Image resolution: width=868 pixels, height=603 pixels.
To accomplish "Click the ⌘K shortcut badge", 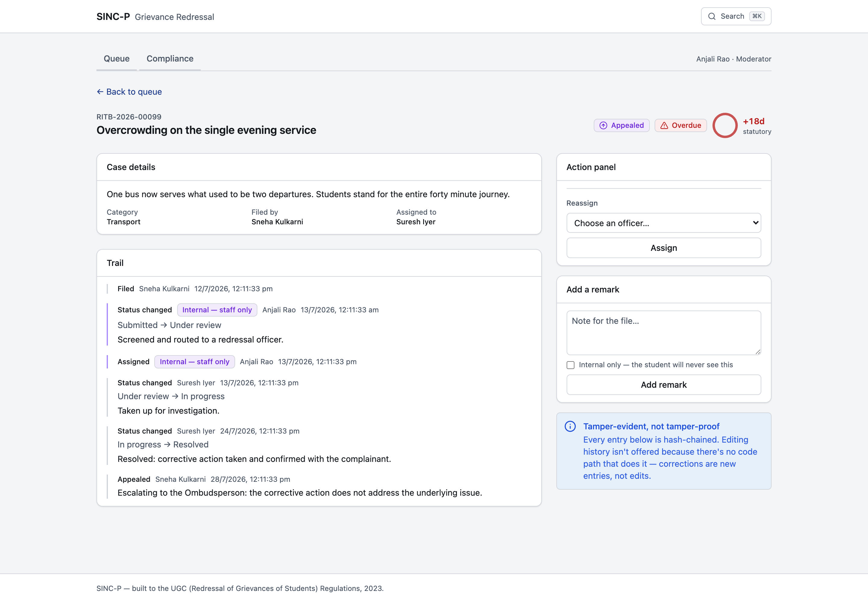I will point(756,16).
